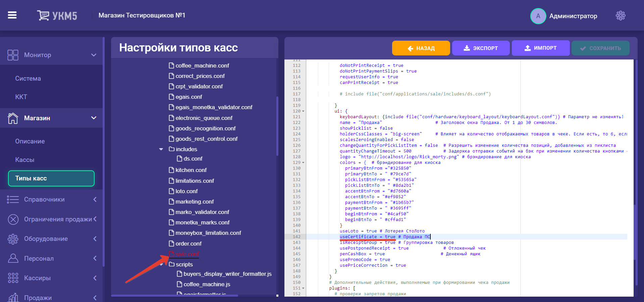Click the Администратор avatar circle
Screen dimensions: 644x302
click(538, 16)
